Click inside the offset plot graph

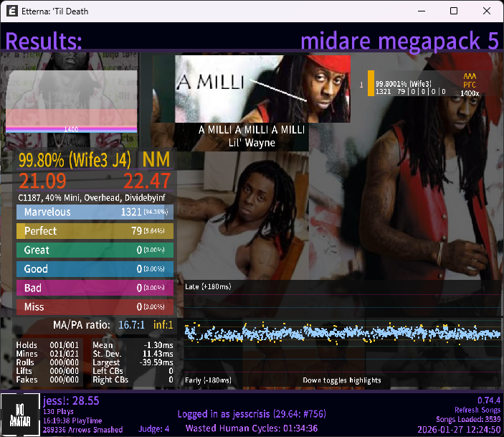click(342, 332)
